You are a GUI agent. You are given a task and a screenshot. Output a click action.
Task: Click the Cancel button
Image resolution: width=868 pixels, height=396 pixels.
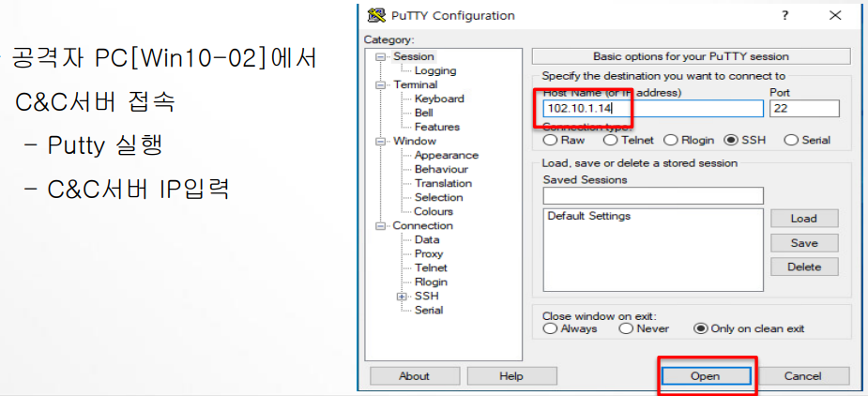coord(802,376)
